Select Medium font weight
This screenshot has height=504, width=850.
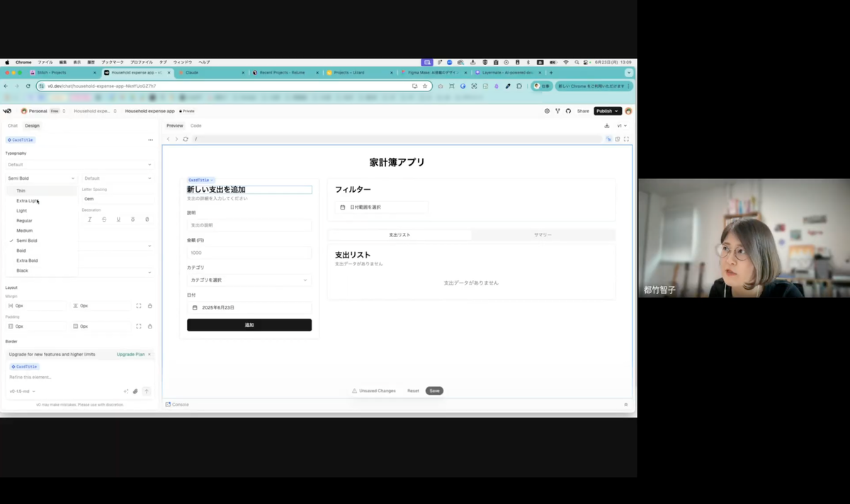point(42,231)
